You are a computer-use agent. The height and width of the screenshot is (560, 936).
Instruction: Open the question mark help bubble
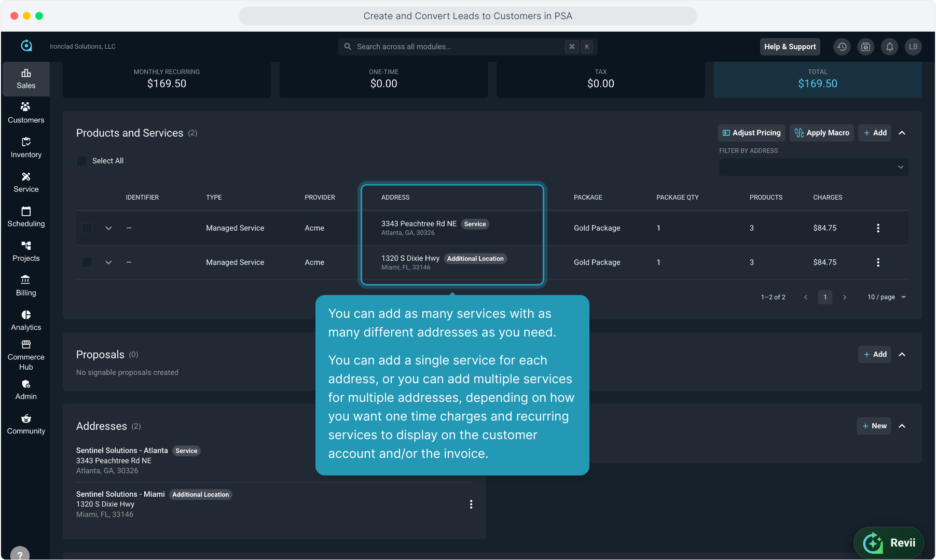[x=20, y=554]
